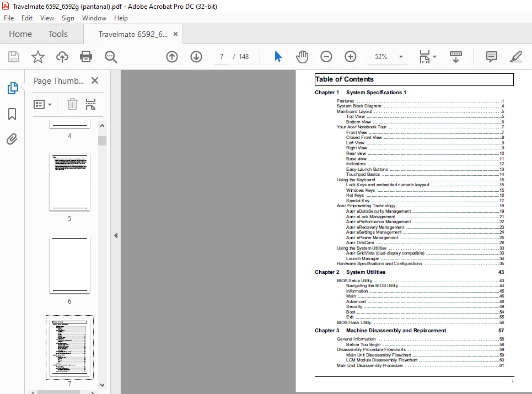Click the page number field showing 7
Viewport: 532px width, 394px height.
222,57
